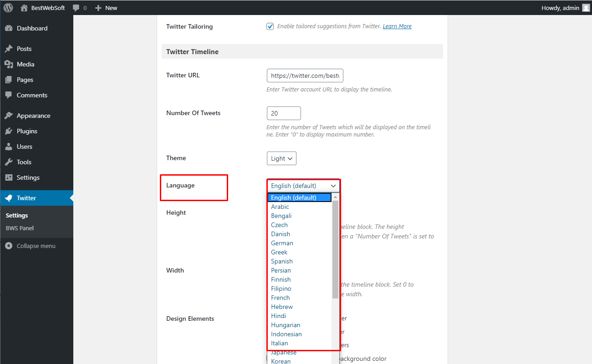Image resolution: width=592 pixels, height=364 pixels.
Task: Click the Tools wrench icon
Action: pos(9,162)
